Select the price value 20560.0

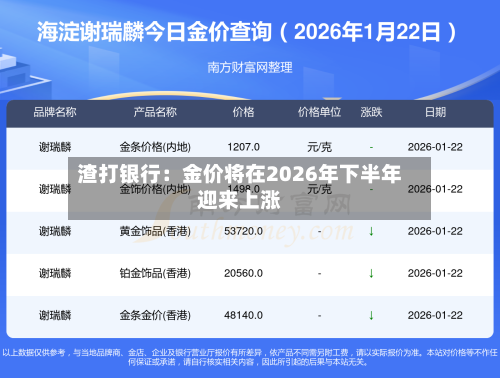tap(243, 273)
